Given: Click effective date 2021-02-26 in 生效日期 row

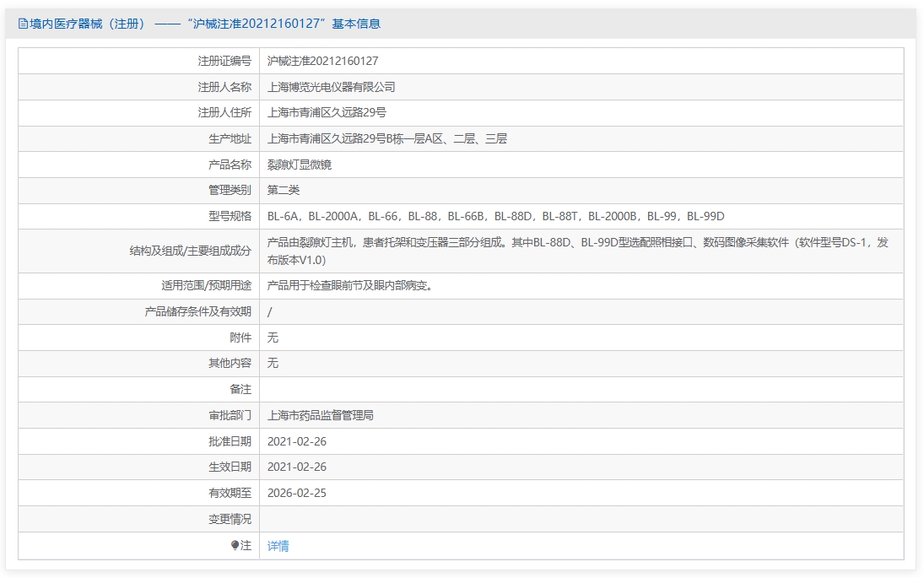Looking at the screenshot, I should [x=297, y=467].
